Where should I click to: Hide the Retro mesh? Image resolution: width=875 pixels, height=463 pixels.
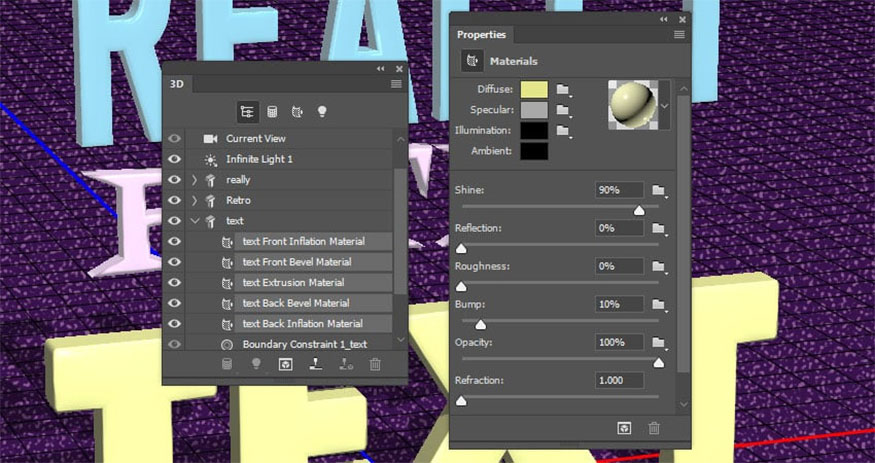pyautogui.click(x=175, y=200)
